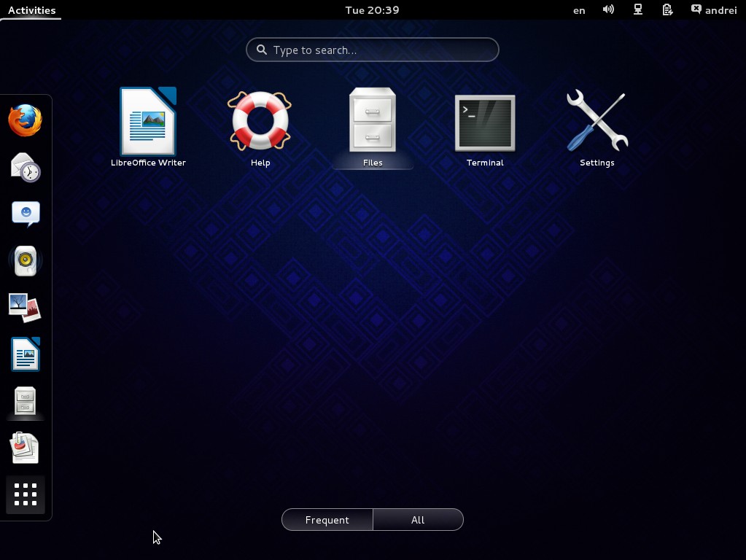Image resolution: width=746 pixels, height=560 pixels.
Task: Click the Show Applications grid icon
Action: coord(26,494)
